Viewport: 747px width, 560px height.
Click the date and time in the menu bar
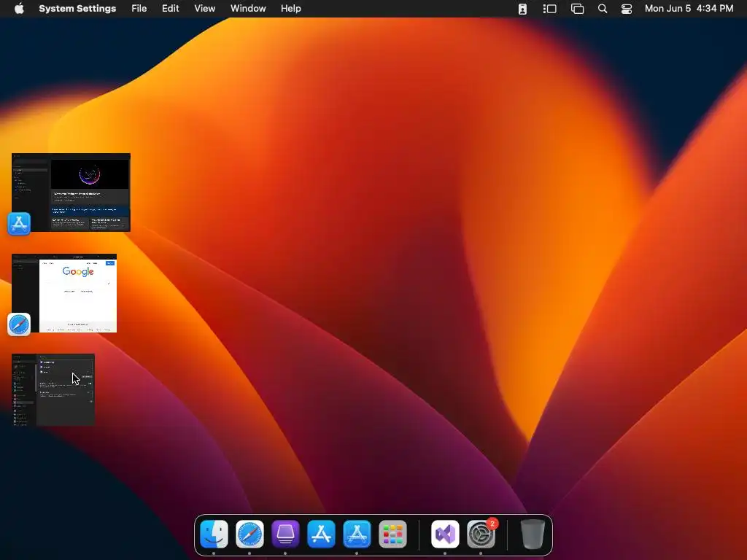(689, 9)
